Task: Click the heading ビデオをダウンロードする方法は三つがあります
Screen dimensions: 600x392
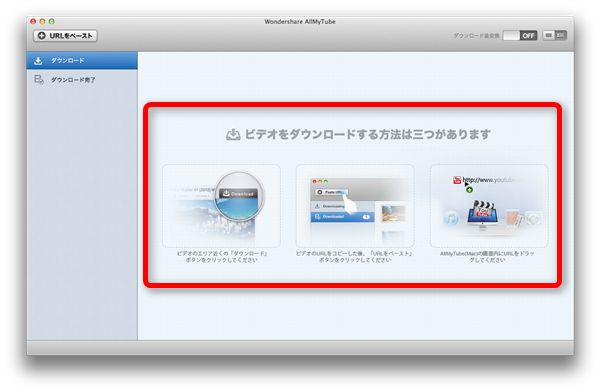Action: 367,134
